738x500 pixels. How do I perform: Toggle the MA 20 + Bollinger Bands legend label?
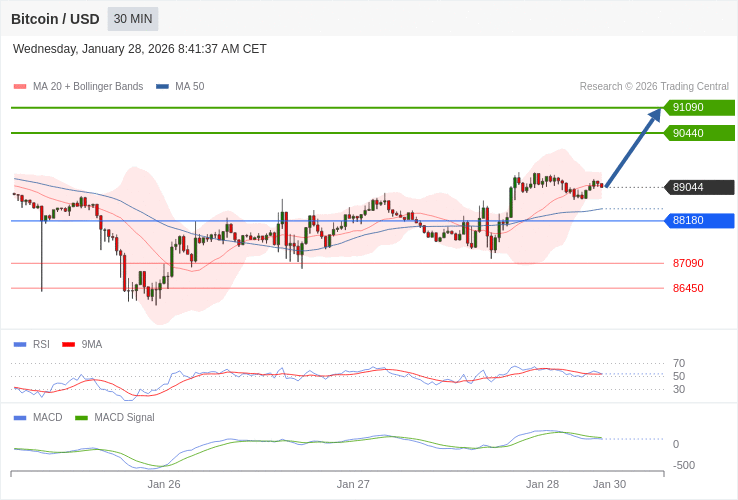(88, 87)
